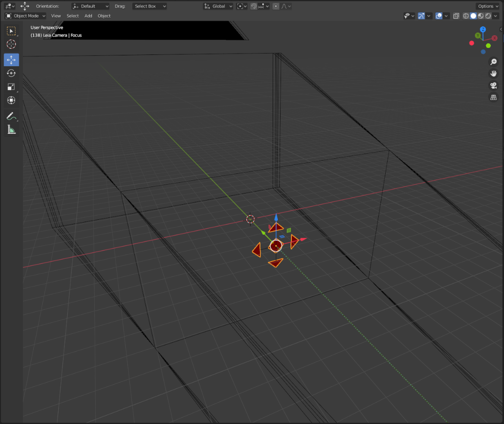Click the 3D cursor in viewport

click(251, 219)
